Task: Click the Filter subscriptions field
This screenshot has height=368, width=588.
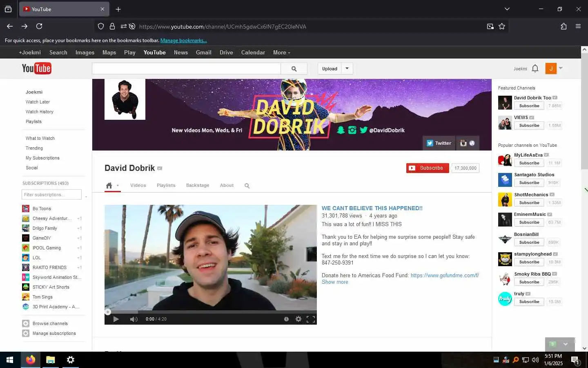Action: 52,195
